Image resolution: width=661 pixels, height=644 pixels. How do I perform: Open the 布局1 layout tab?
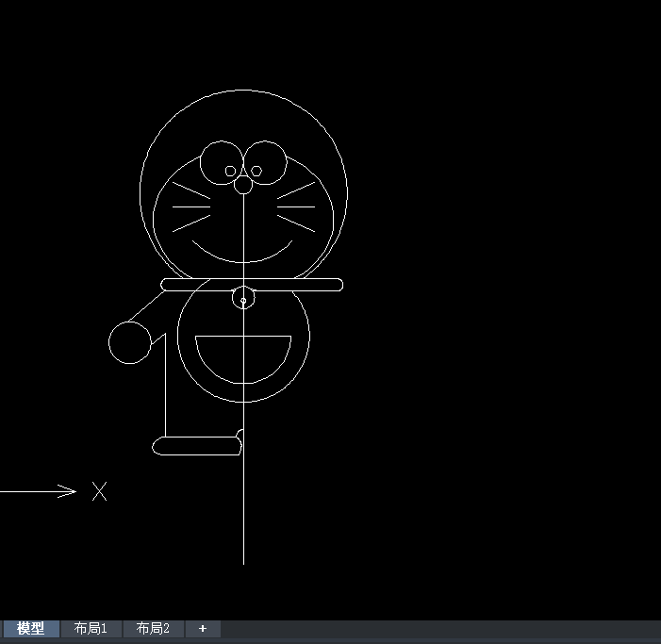[91, 628]
